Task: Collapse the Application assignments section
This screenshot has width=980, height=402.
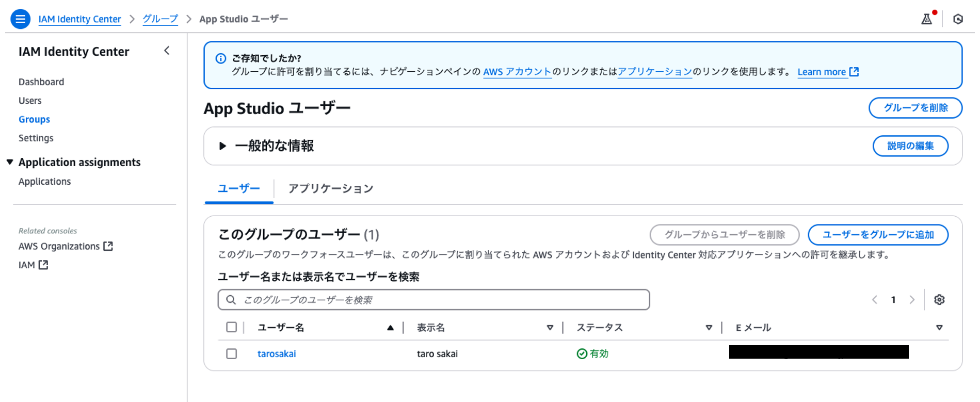Action: 10,162
